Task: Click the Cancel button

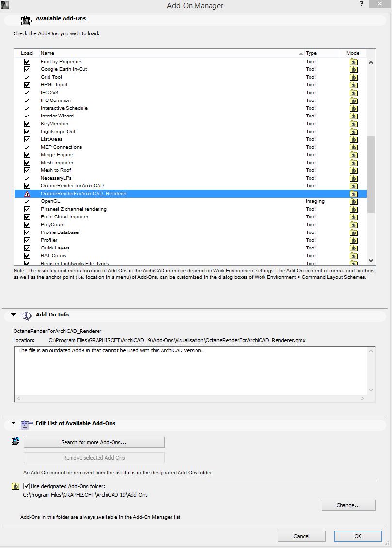Action: pos(301,536)
